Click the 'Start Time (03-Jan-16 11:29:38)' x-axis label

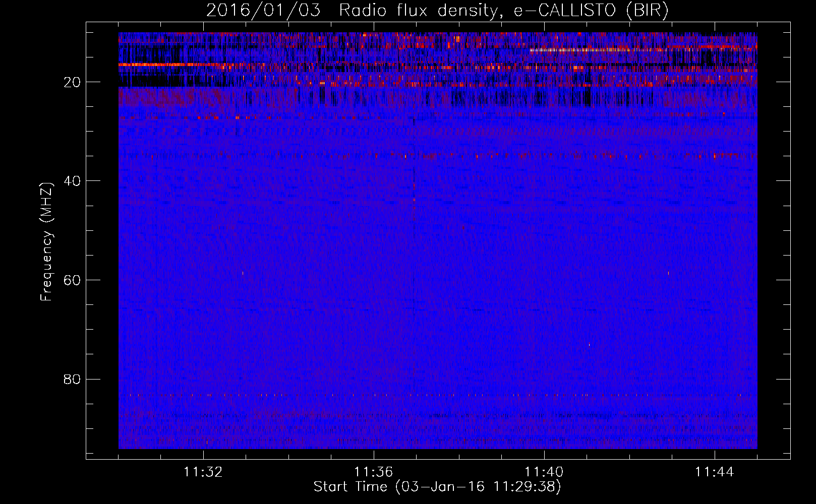point(437,487)
